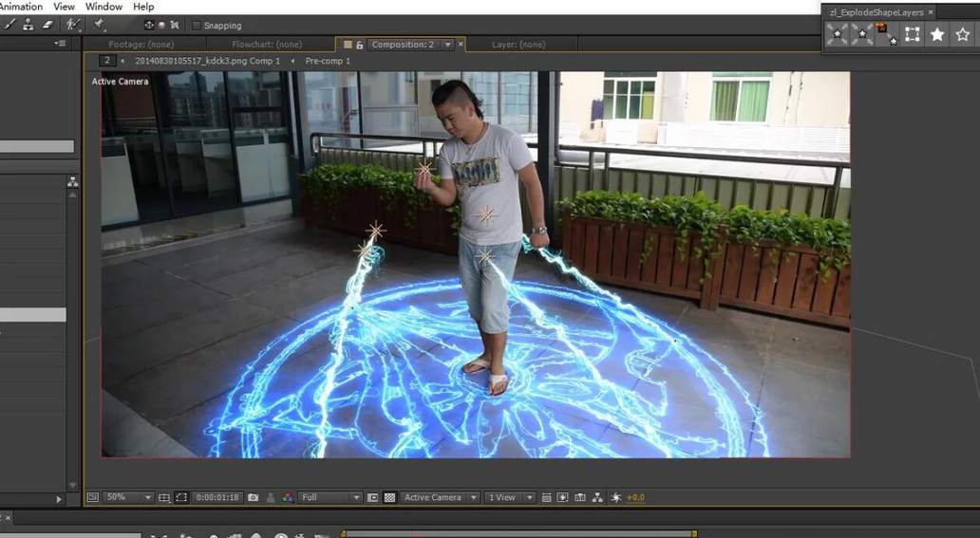Click the filled white star icon

tap(937, 35)
